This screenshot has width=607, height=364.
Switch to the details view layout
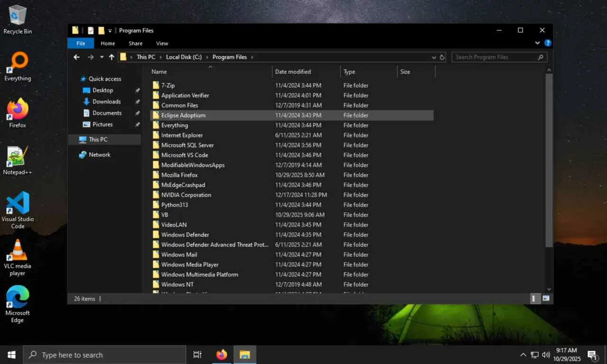coord(534,299)
